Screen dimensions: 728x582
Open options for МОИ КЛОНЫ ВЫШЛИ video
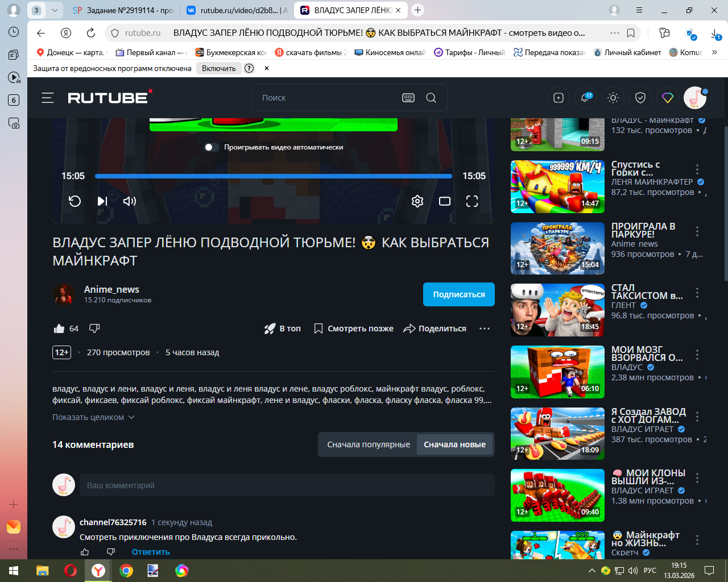(x=697, y=478)
